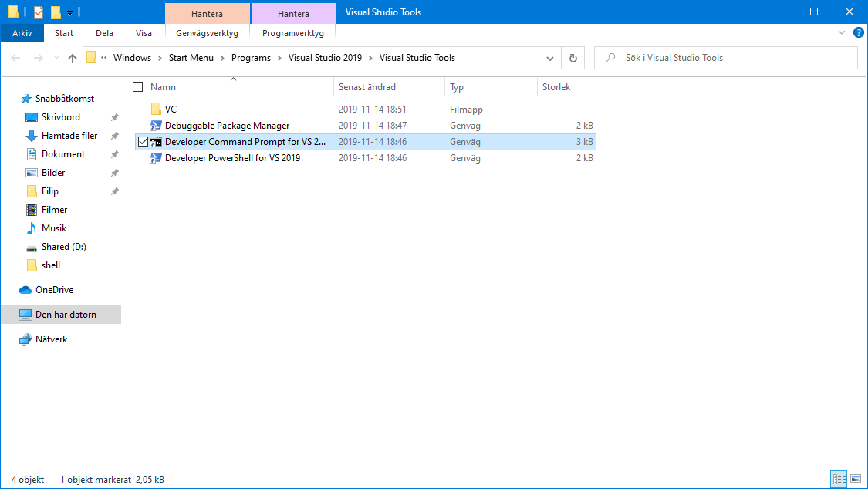Click Programs in the address breadcrumb
The height and width of the screenshot is (489, 868).
(x=251, y=58)
